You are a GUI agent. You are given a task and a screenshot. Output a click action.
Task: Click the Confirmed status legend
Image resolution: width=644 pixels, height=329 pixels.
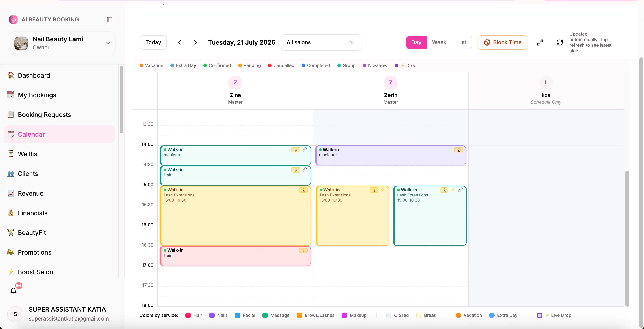[x=217, y=65]
